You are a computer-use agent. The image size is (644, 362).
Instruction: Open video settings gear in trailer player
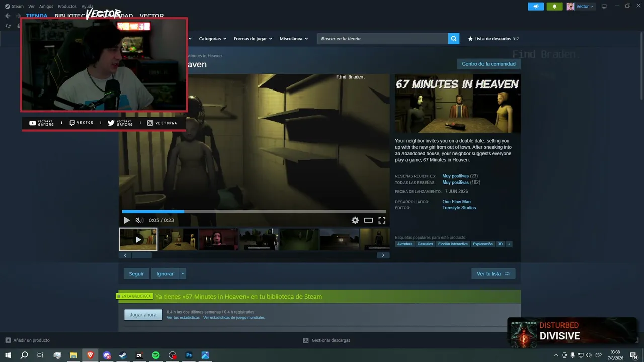355,220
